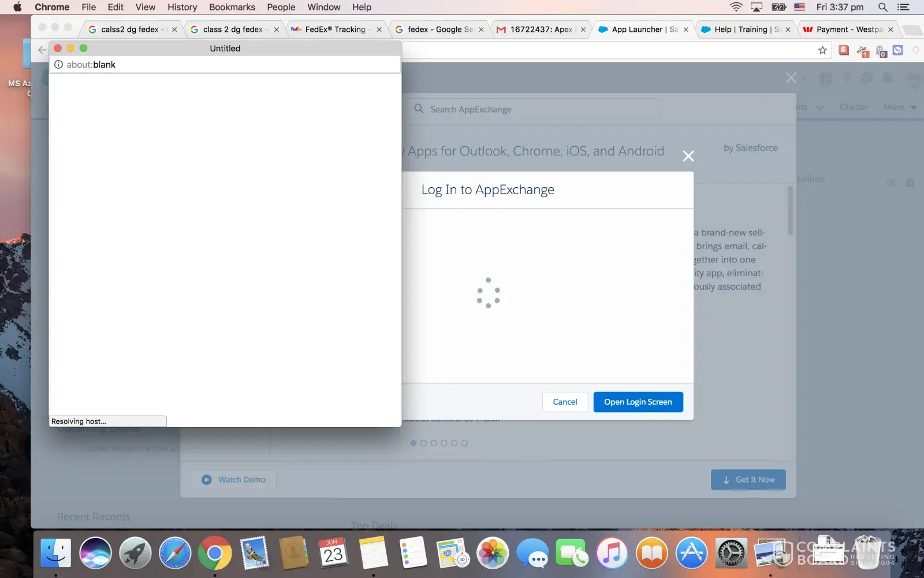Switch to the Help | Training tab
The height and width of the screenshot is (578, 924).
click(x=747, y=29)
